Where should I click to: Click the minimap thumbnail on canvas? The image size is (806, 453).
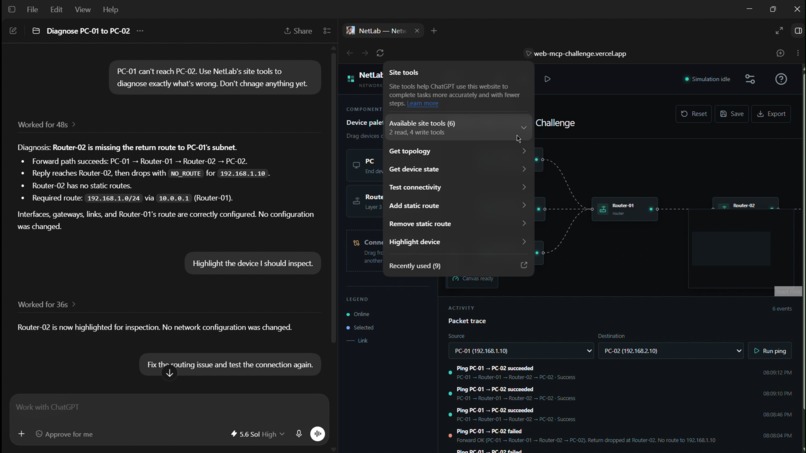741,249
